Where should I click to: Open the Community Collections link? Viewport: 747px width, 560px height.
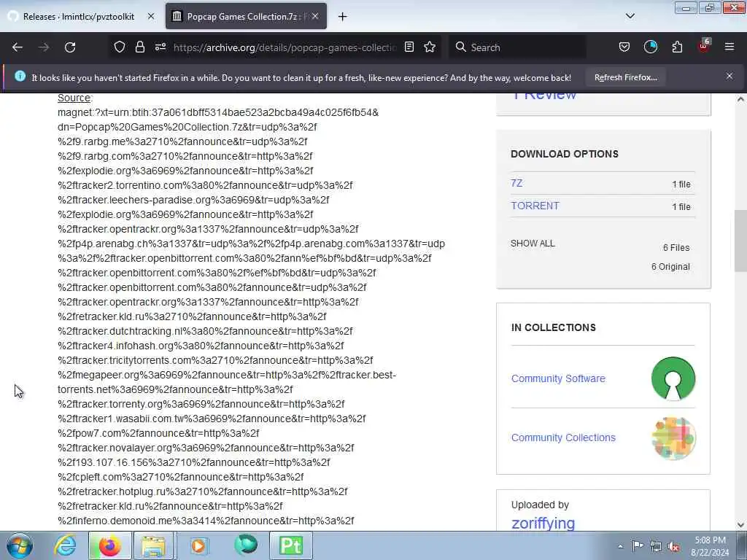point(563,437)
